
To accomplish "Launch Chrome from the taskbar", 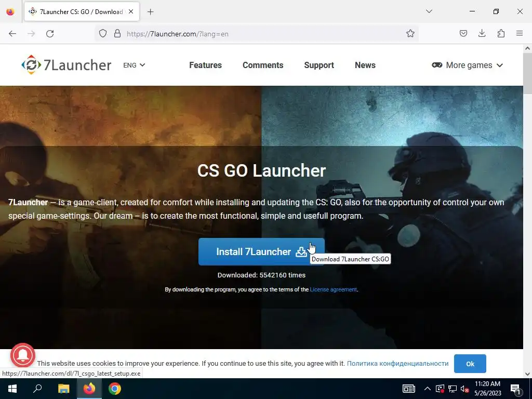I will click(115, 389).
